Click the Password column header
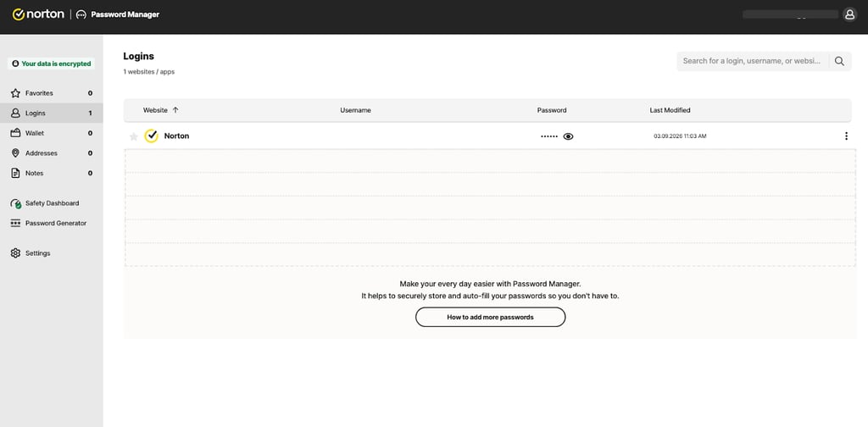The width and height of the screenshot is (868, 427). click(552, 110)
